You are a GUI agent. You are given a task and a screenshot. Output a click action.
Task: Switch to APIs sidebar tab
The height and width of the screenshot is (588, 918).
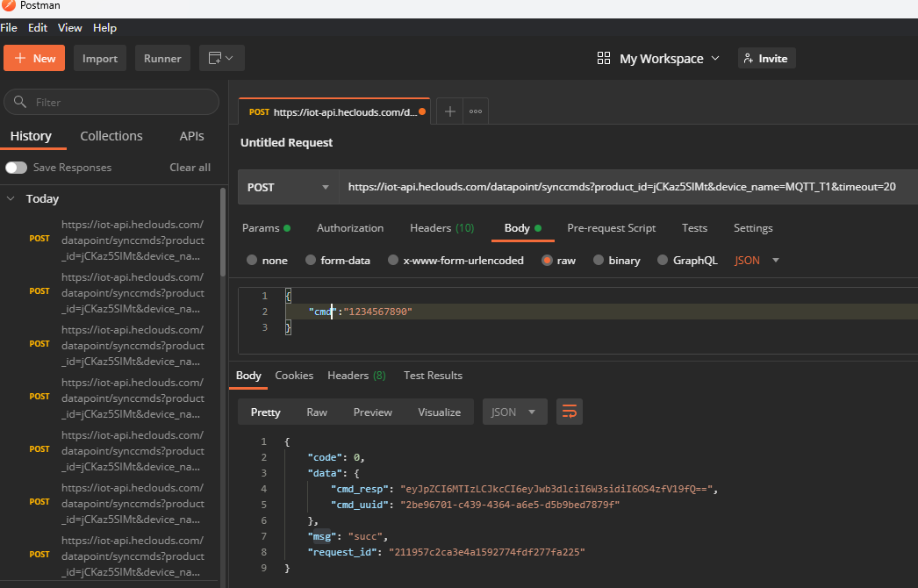(x=191, y=136)
